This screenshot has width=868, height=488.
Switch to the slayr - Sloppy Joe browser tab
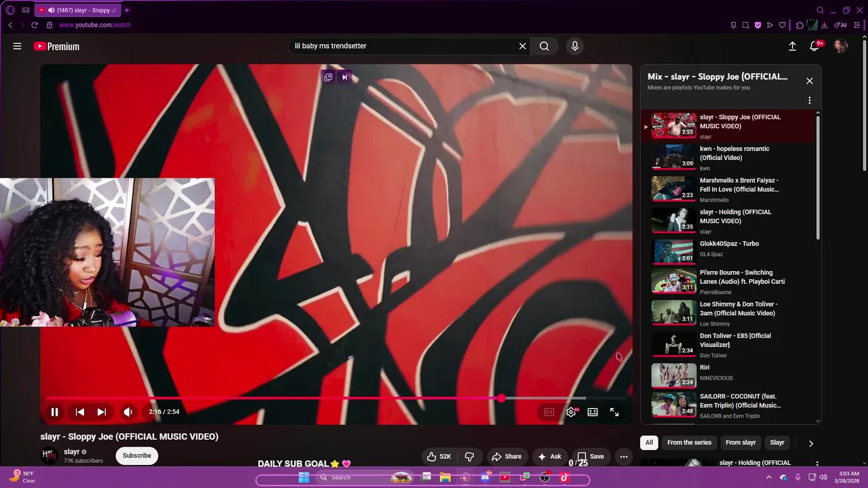[x=77, y=10]
